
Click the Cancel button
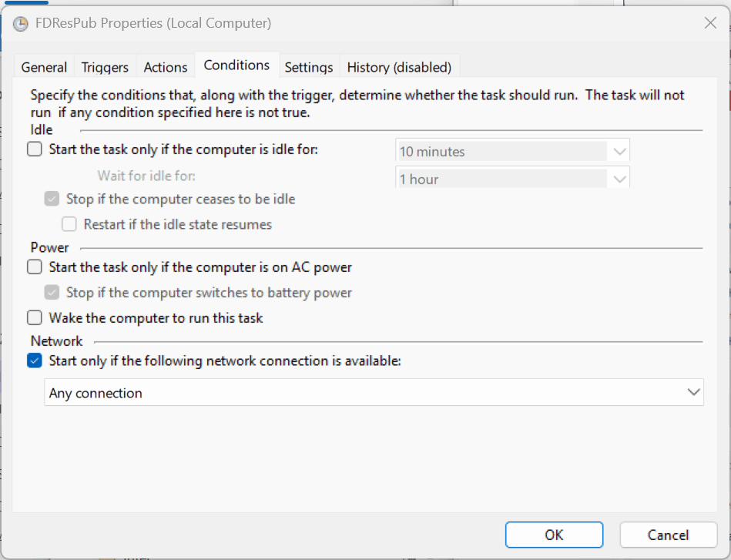click(x=668, y=535)
